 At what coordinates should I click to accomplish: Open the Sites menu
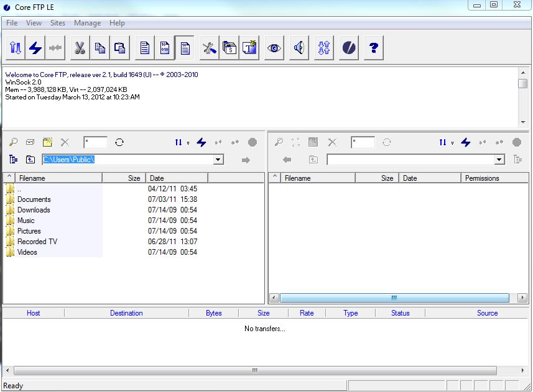click(x=57, y=23)
